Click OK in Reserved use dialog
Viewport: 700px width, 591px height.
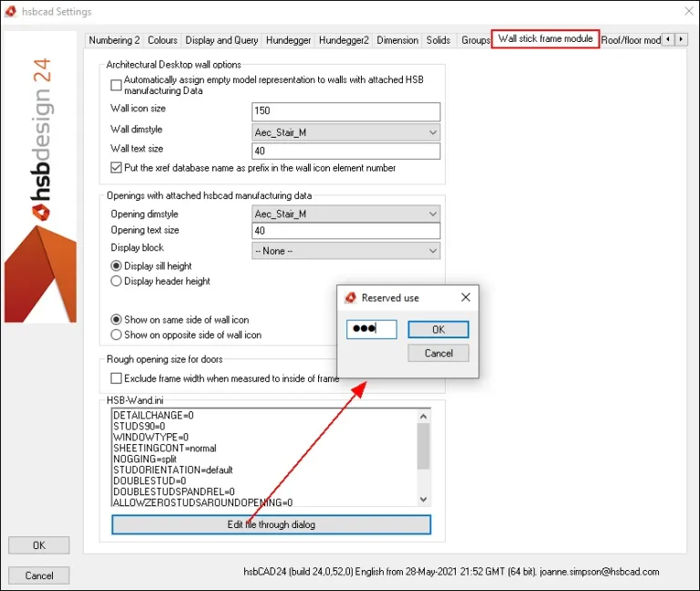[x=438, y=329]
